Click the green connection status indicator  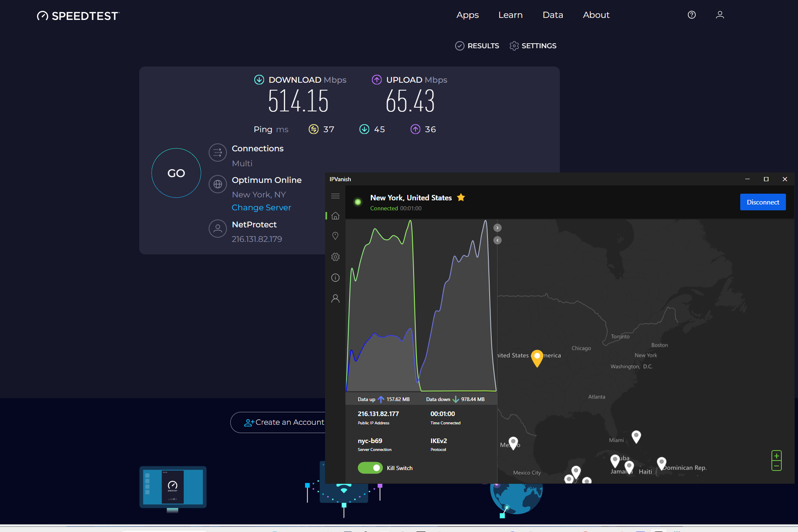357,202
